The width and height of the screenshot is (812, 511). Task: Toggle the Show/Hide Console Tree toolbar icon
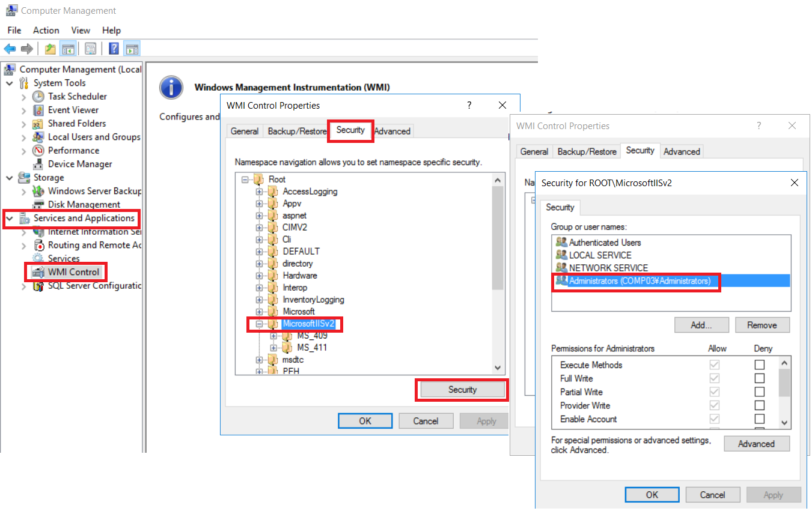coord(68,49)
